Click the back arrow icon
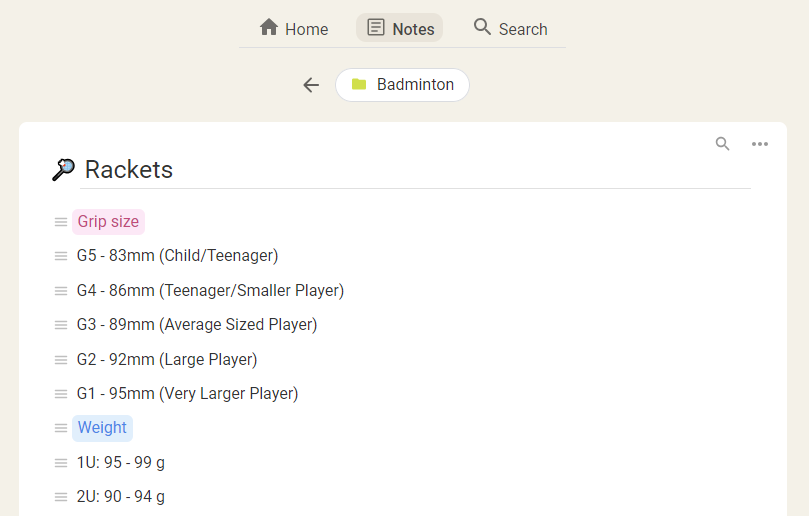The width and height of the screenshot is (809, 516). click(x=311, y=85)
